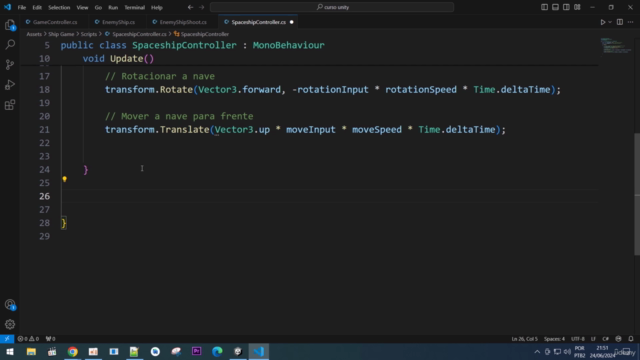Show errors and warnings count in status bar

point(28,339)
